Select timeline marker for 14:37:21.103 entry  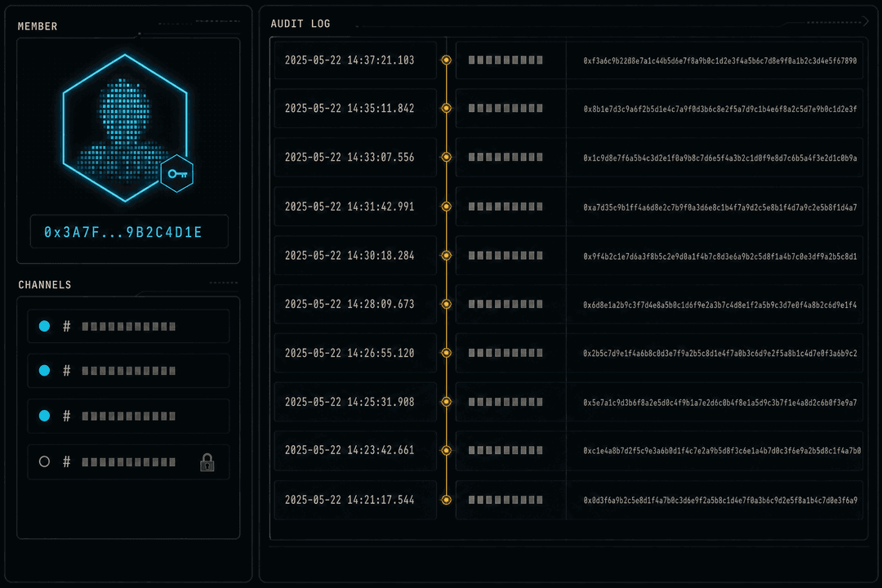[x=446, y=60]
